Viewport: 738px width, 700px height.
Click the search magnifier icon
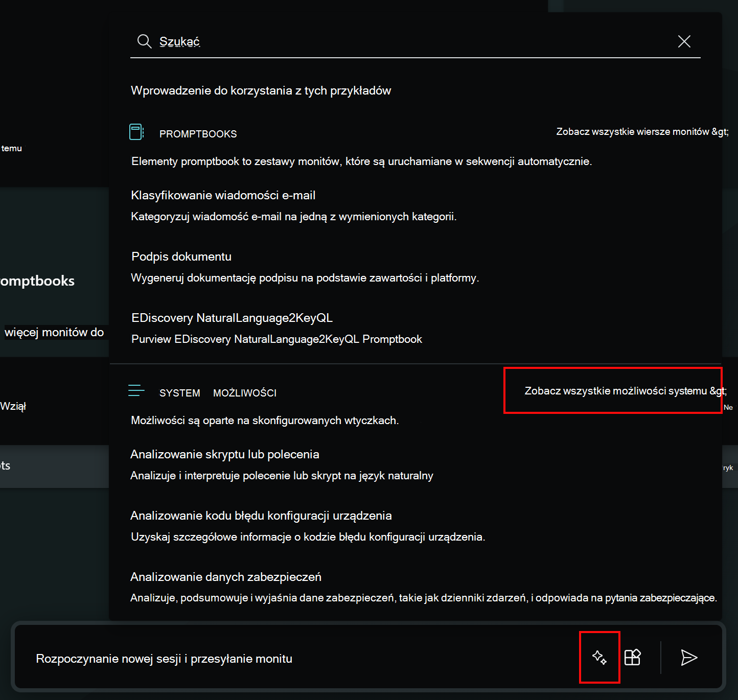coord(145,41)
